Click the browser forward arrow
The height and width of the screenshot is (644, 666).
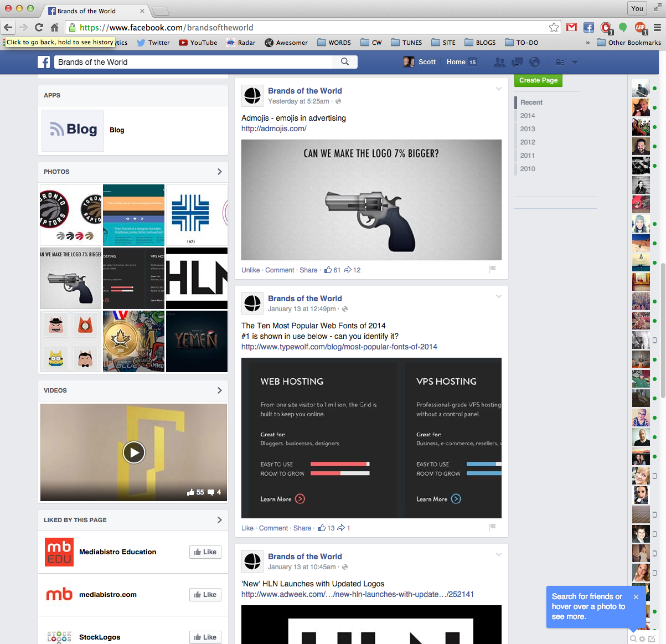point(23,27)
